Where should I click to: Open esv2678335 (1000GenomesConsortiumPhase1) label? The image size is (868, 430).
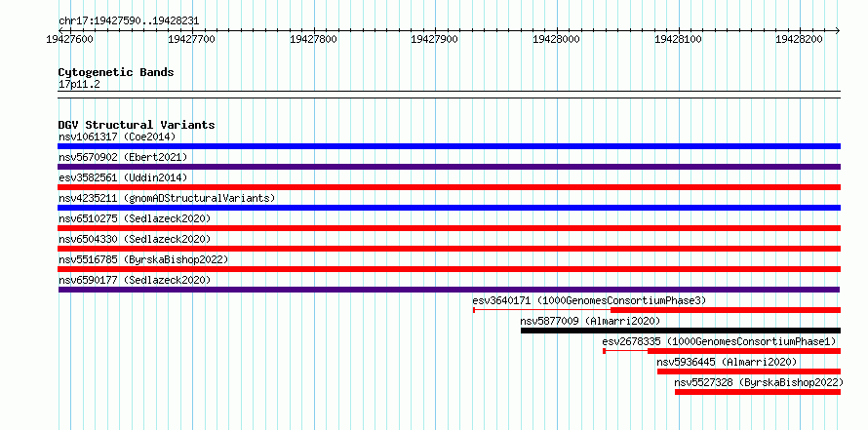719,341
